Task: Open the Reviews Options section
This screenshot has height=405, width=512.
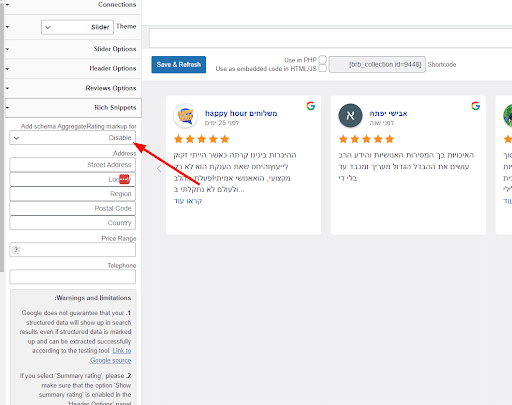Action: [73, 88]
